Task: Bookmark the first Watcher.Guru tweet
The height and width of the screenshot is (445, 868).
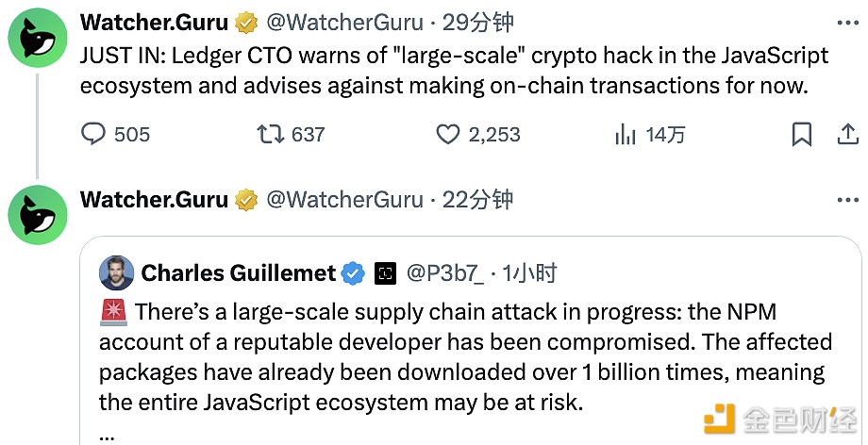Action: (x=801, y=135)
